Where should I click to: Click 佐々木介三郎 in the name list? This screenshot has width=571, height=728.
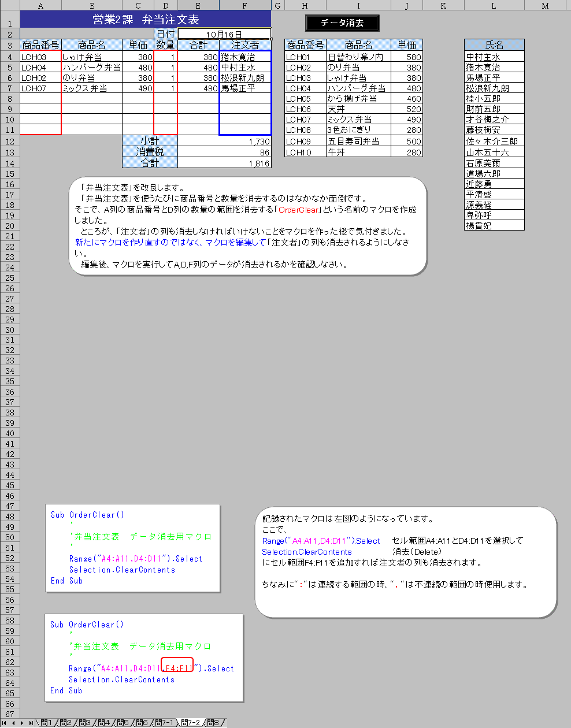(x=494, y=142)
